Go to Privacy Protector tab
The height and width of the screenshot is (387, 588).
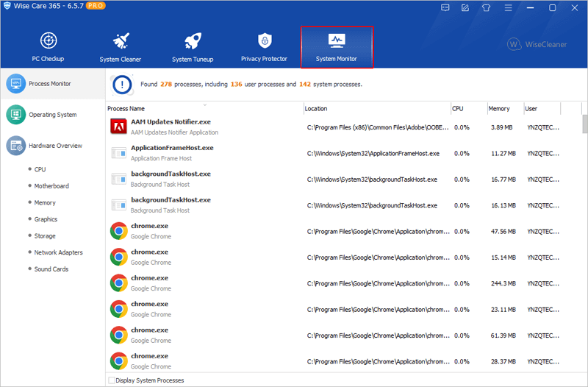(x=265, y=47)
